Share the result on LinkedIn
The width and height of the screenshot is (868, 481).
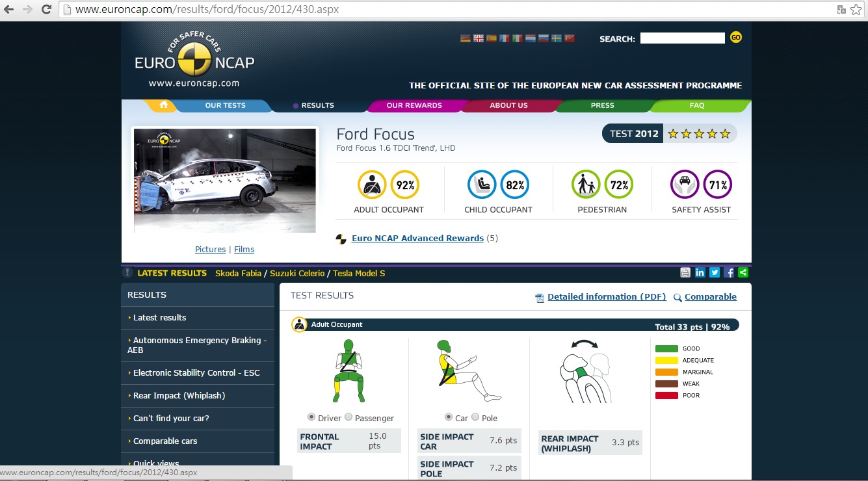[x=700, y=272]
